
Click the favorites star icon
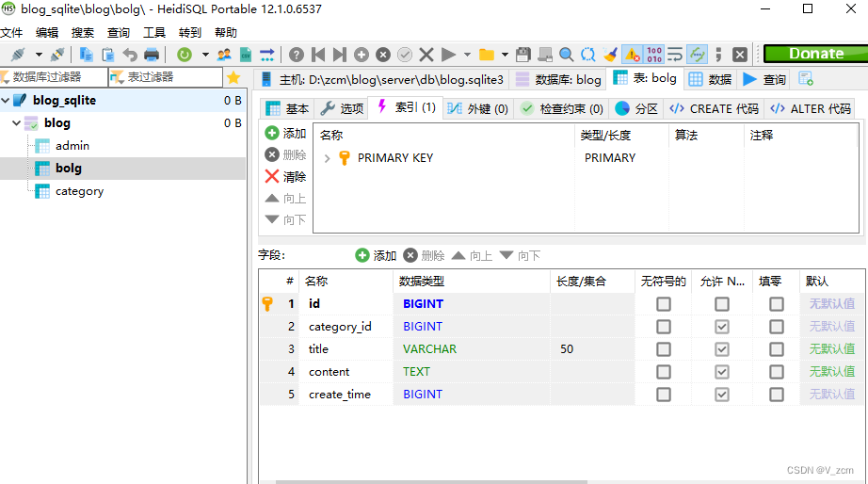(x=233, y=77)
